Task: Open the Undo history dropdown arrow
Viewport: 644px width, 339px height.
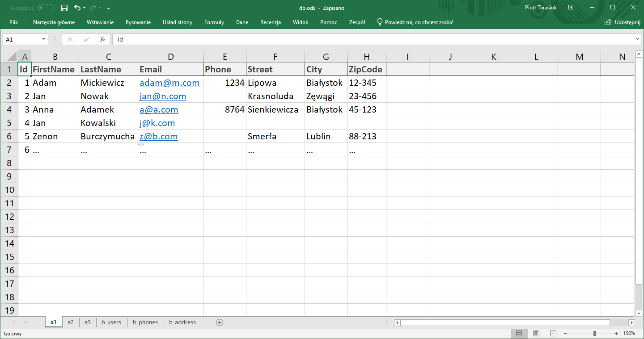Action: point(85,8)
